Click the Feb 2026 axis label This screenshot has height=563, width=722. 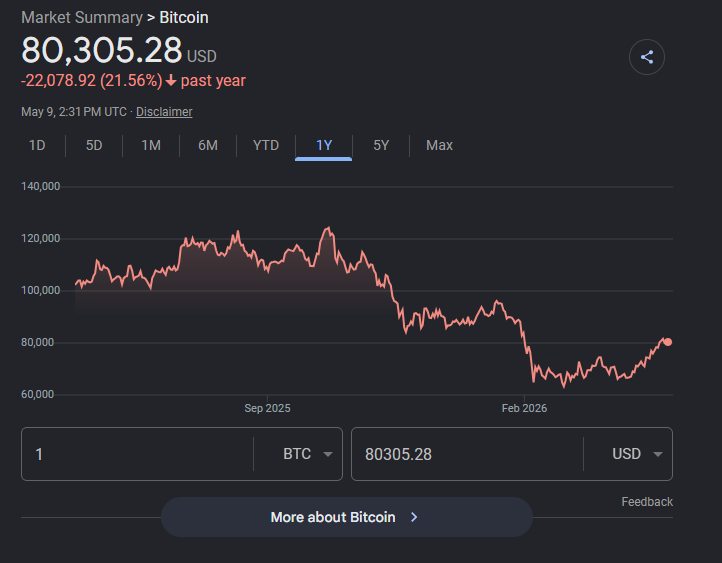click(524, 408)
